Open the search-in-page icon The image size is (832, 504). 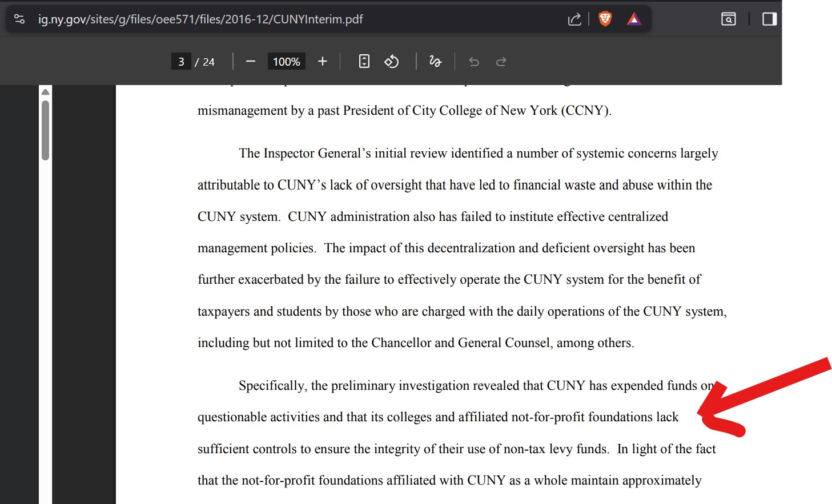click(x=728, y=18)
